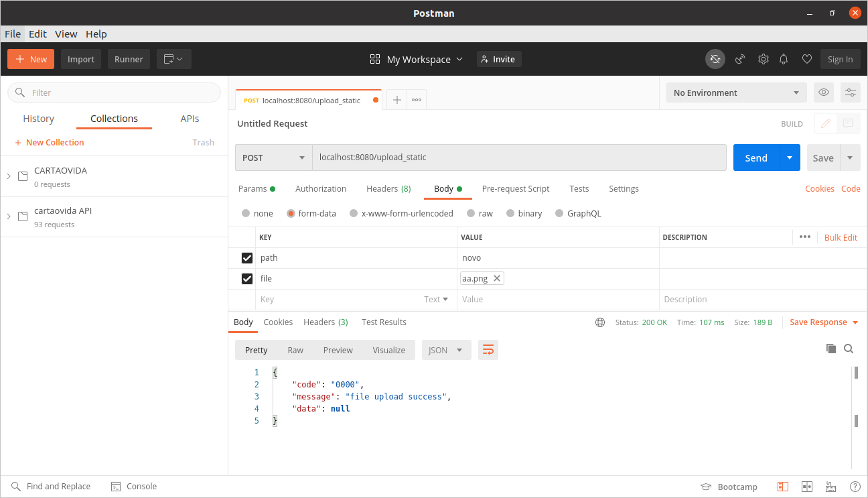Open keyboard shortcuts icon in status bar

(831, 487)
